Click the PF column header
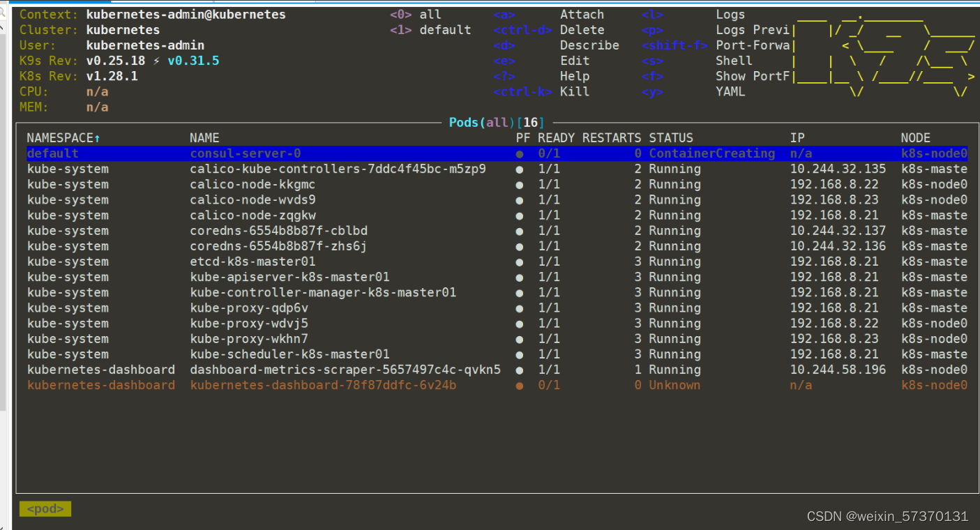Viewport: 980px width, 530px height. pos(523,138)
